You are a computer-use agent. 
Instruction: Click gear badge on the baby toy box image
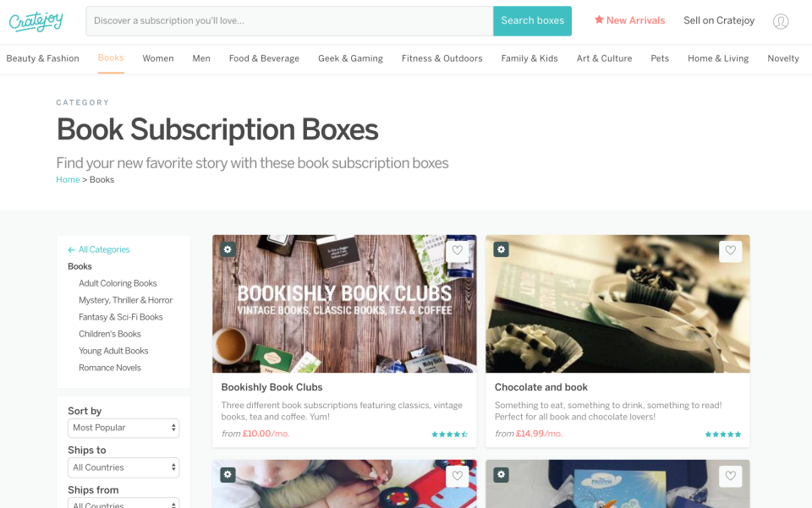pos(228,474)
